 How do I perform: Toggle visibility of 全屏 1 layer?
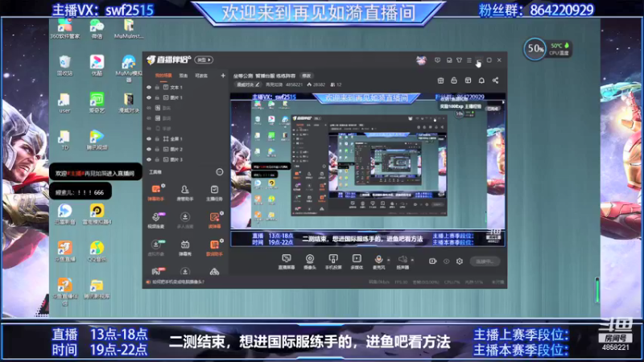[x=149, y=139]
